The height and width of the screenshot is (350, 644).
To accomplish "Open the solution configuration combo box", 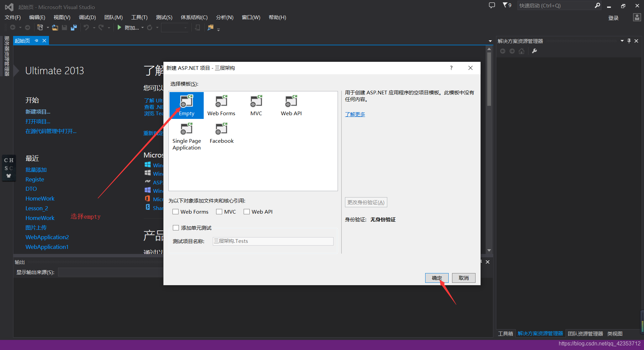I will [175, 28].
